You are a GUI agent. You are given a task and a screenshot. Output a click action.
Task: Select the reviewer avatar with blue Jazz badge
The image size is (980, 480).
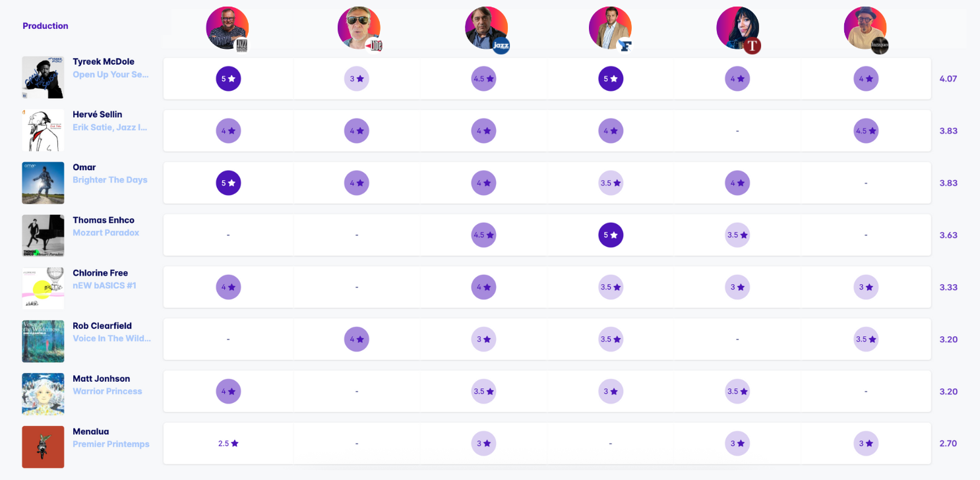tap(486, 28)
